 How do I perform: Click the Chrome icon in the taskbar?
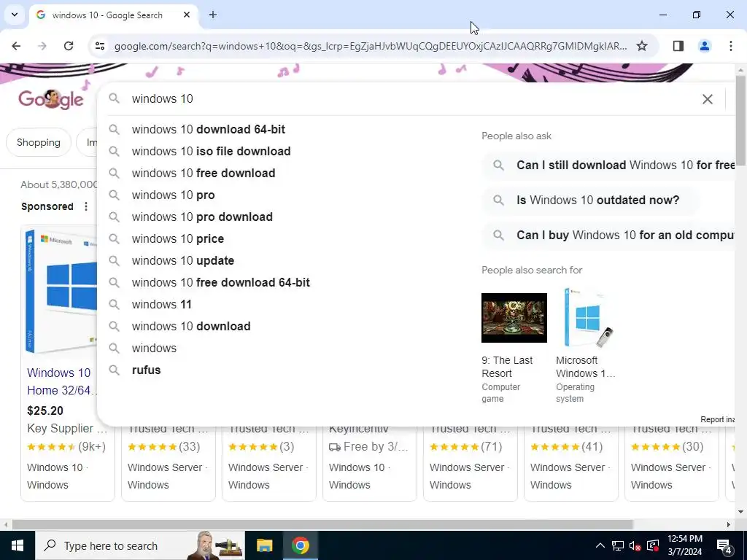pyautogui.click(x=300, y=545)
